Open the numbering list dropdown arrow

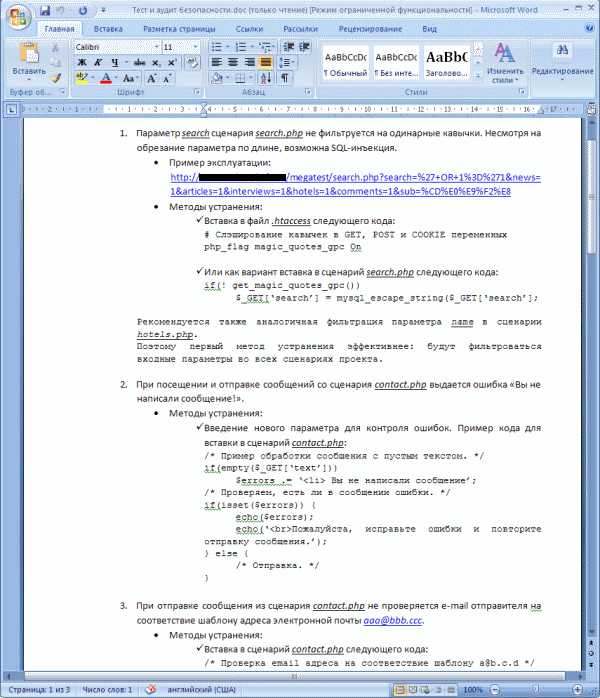252,47
